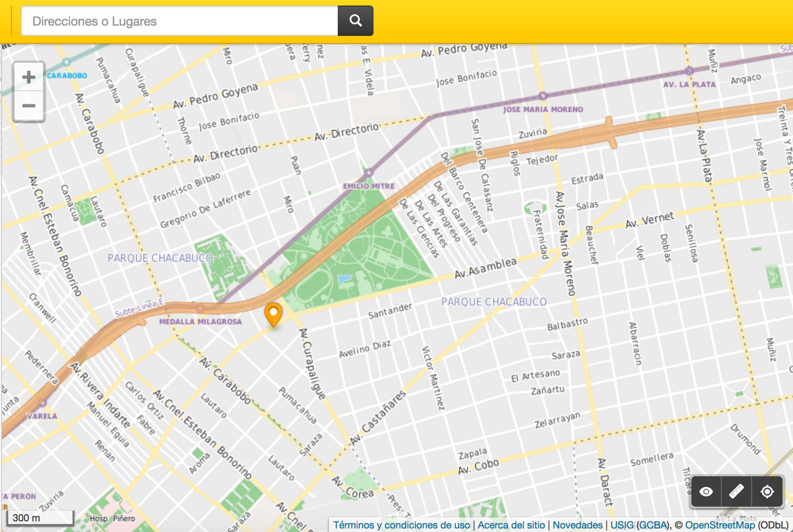Click the Varela station marker
The height and width of the screenshot is (532, 793).
pyautogui.click(x=43, y=402)
